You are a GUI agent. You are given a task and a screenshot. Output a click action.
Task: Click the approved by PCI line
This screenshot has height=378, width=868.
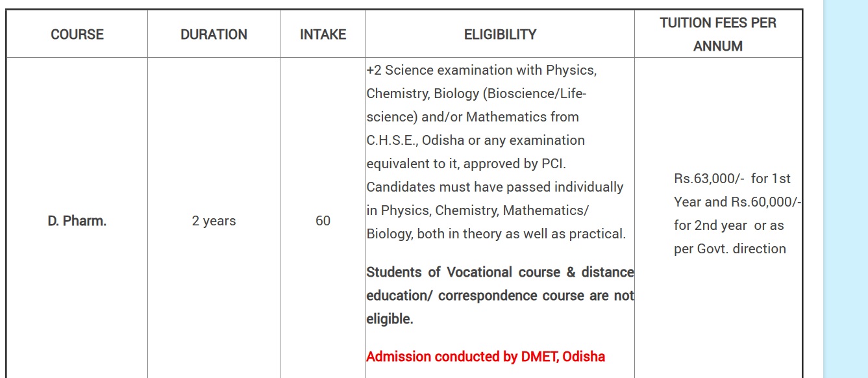tap(471, 164)
